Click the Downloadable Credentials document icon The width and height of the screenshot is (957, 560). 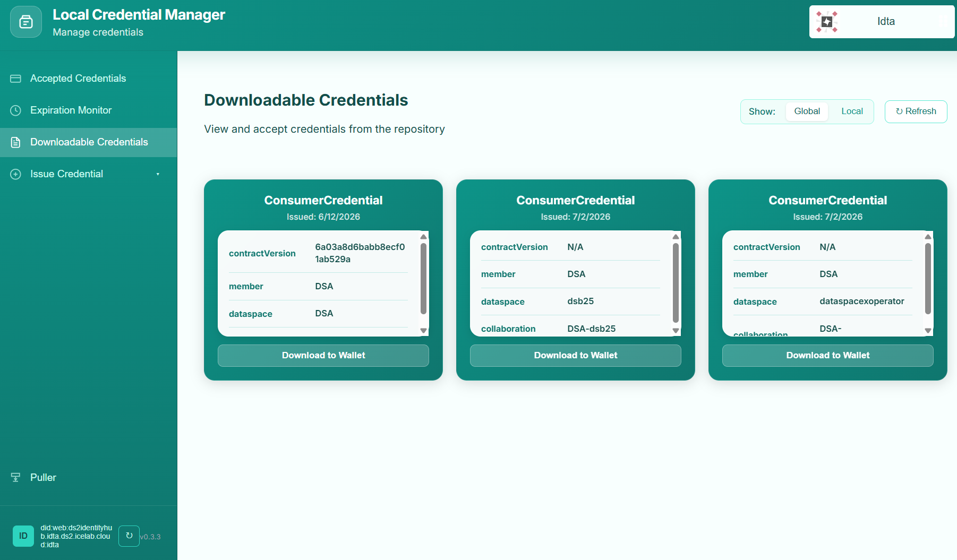pos(16,142)
